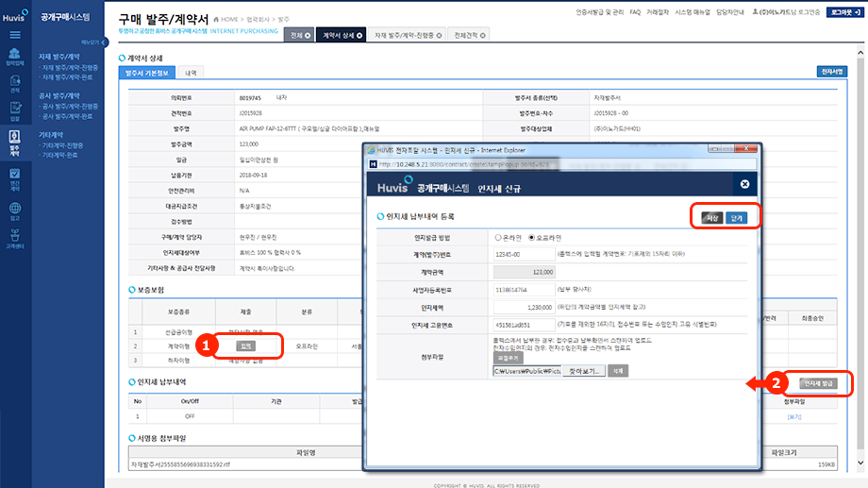Open 인증서발급 및 관리 top link
The height and width of the screenshot is (488, 868).
[599, 12]
